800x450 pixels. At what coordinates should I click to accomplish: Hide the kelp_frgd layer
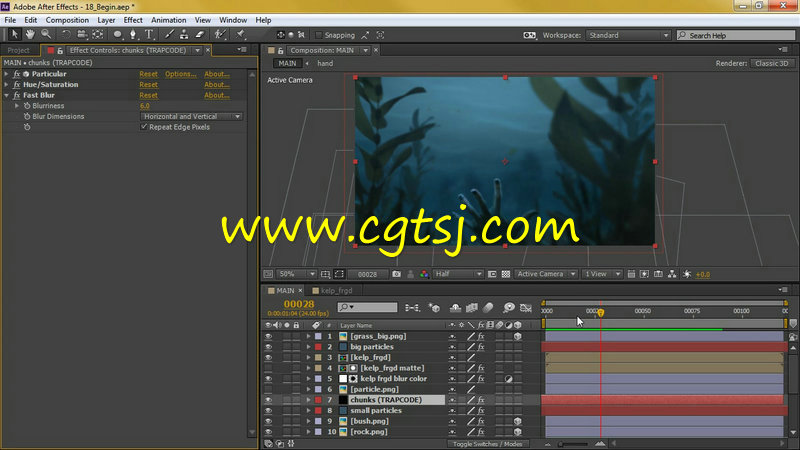pyautogui.click(x=268, y=358)
